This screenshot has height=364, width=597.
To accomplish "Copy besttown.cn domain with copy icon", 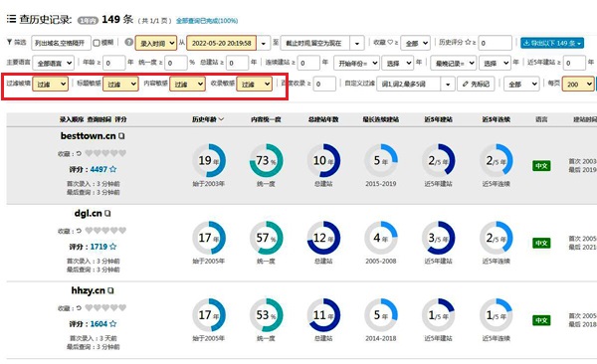I will 121,135.
